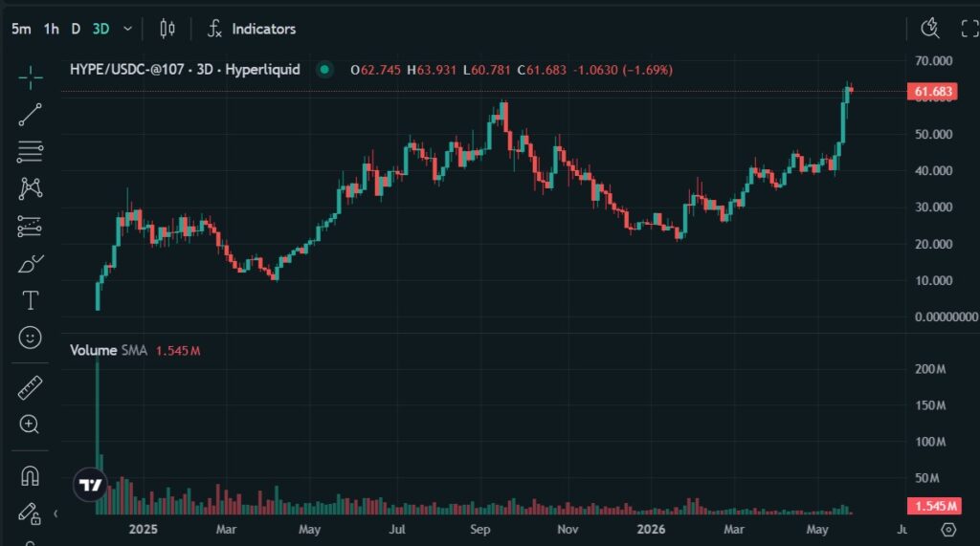Select the brush drawing tool
This screenshot has height=546, width=980.
click(x=30, y=264)
